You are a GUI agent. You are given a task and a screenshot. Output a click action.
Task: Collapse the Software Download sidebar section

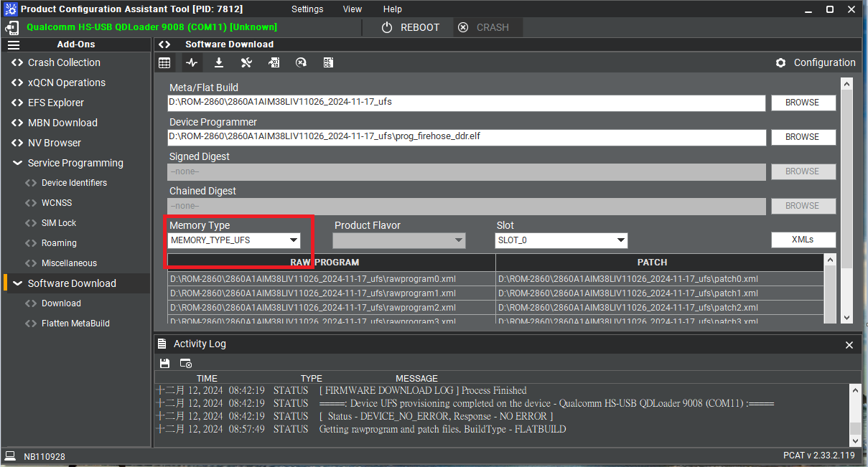17,283
